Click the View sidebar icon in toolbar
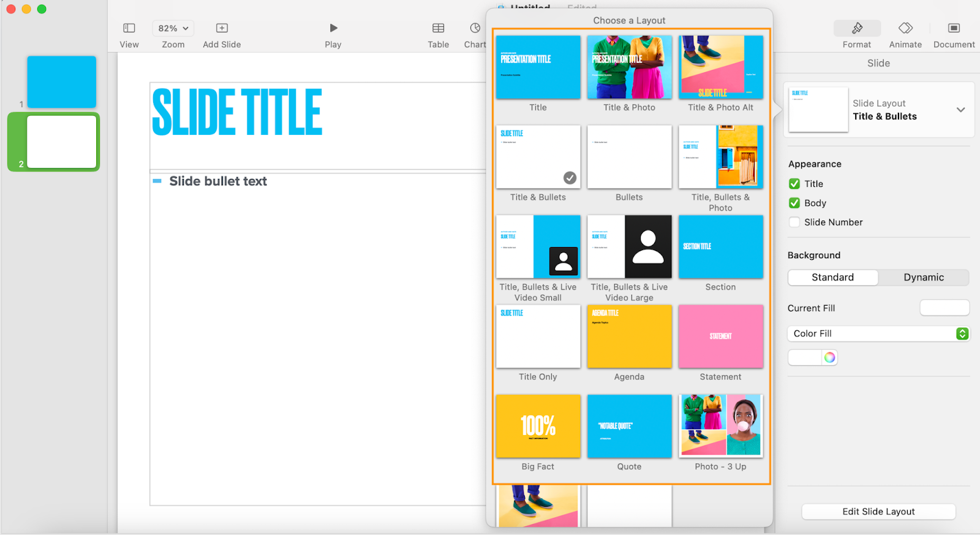Image resolution: width=980 pixels, height=535 pixels. [x=129, y=28]
